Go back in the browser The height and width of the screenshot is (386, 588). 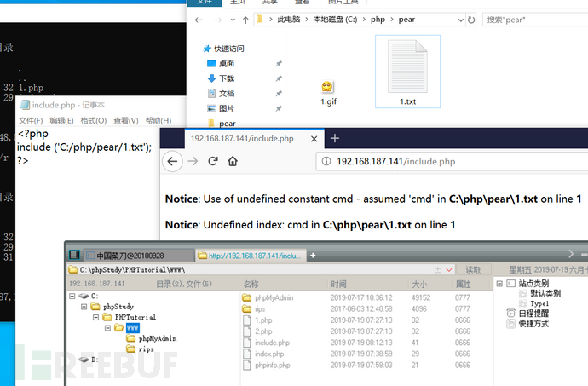click(x=172, y=161)
